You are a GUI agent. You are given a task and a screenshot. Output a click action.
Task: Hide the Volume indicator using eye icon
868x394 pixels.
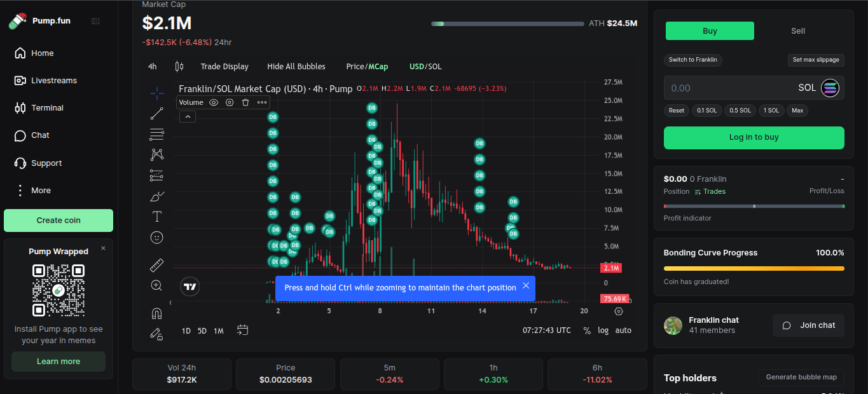pos(214,102)
